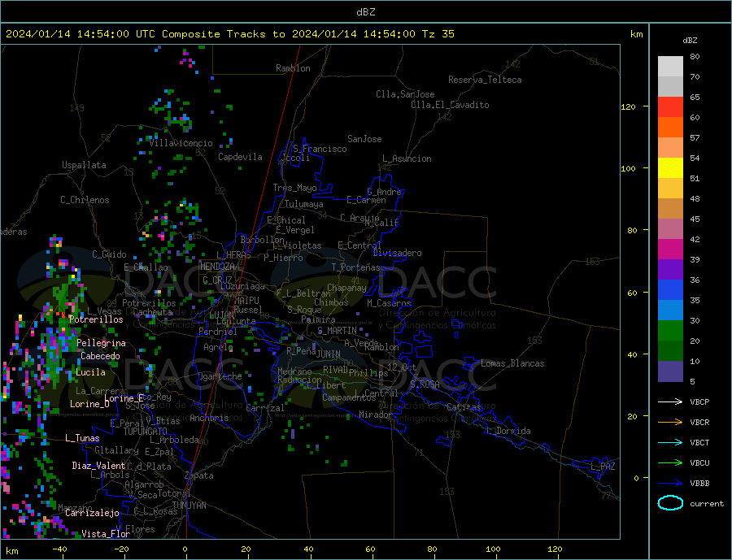732x560 pixels.
Task: Select the 'Zapata' map label
Action: [199, 475]
